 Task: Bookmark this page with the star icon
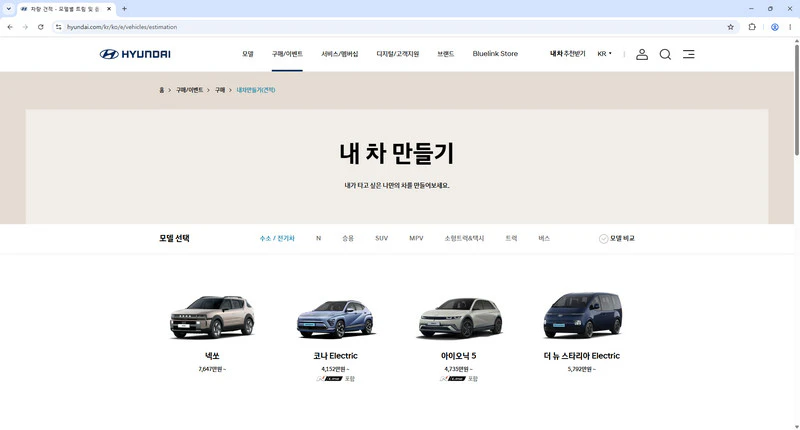[730, 27]
